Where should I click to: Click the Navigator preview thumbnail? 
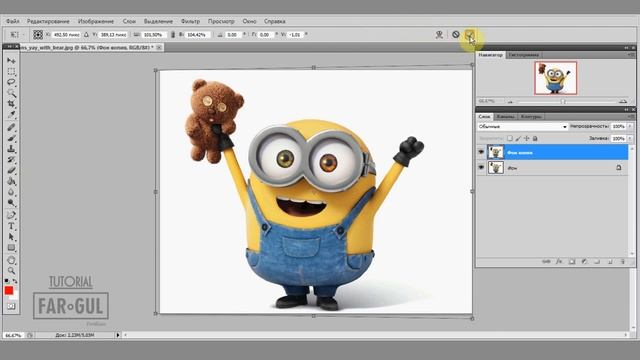click(556, 78)
